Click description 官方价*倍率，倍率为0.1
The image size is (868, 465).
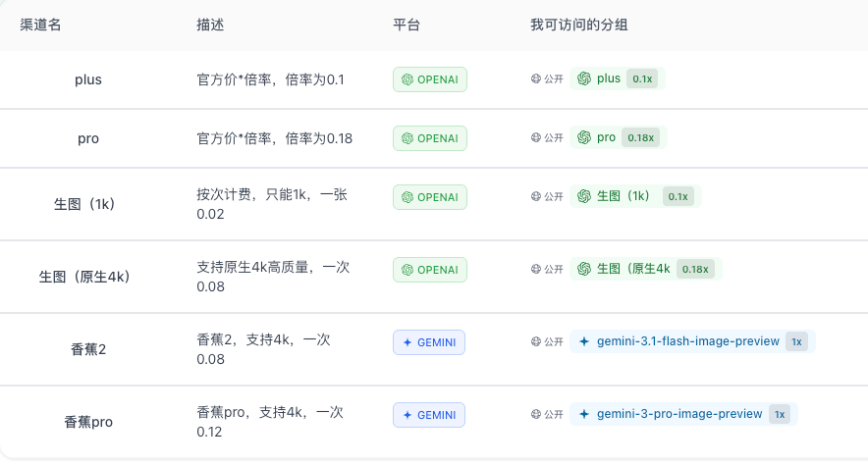270,79
